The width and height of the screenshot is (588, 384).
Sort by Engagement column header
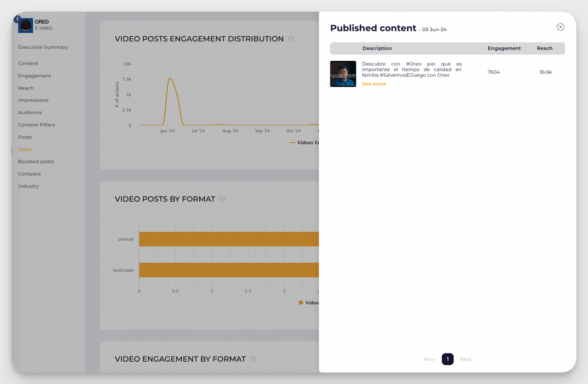tap(504, 48)
